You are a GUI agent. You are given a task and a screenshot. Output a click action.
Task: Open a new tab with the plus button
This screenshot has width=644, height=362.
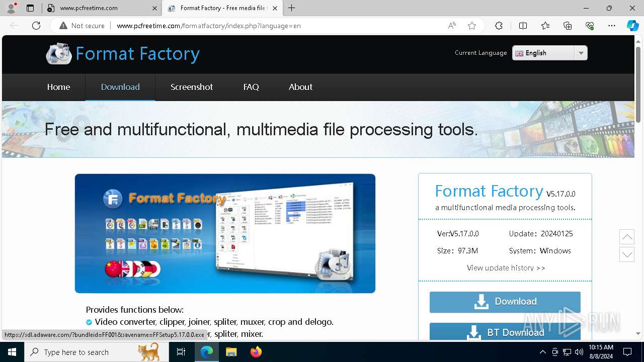[292, 8]
